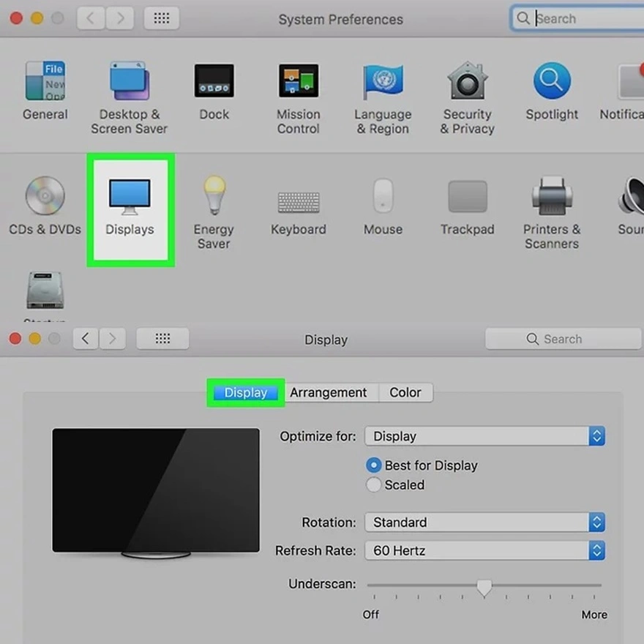The height and width of the screenshot is (644, 644).
Task: Open the Rotation dropdown
Action: click(x=484, y=523)
